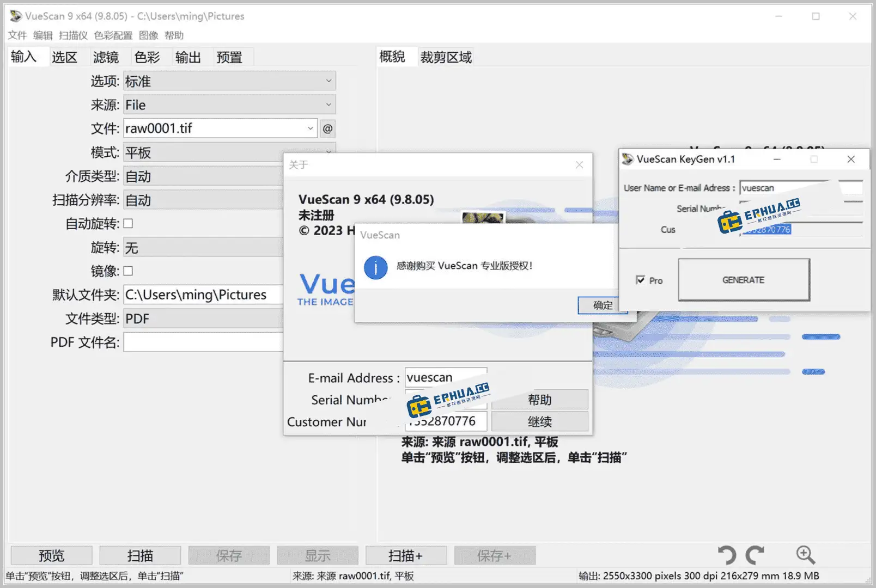876x588 pixels.
Task: Click the output size status bar text
Action: tap(698, 575)
